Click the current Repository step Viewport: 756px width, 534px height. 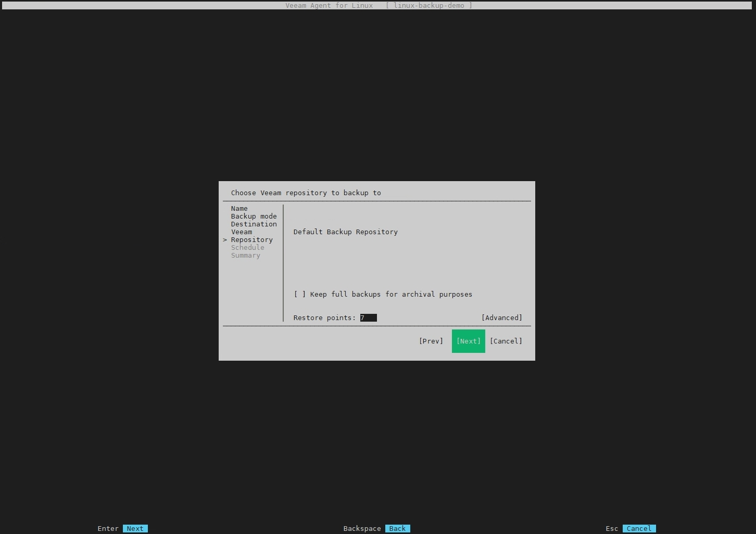click(x=251, y=240)
